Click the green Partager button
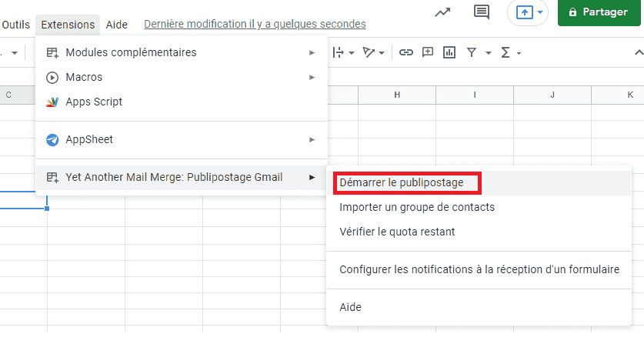Viewport: 644px width, 354px height. 599,12
